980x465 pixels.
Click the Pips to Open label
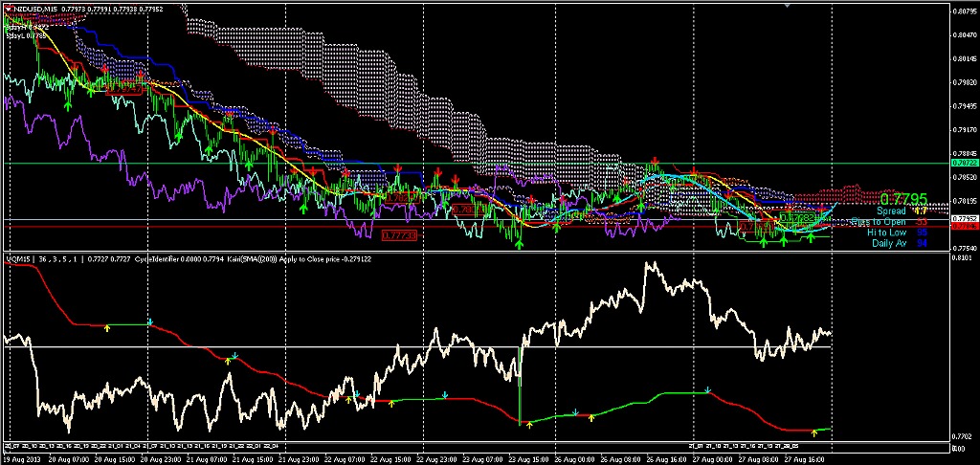coord(879,222)
